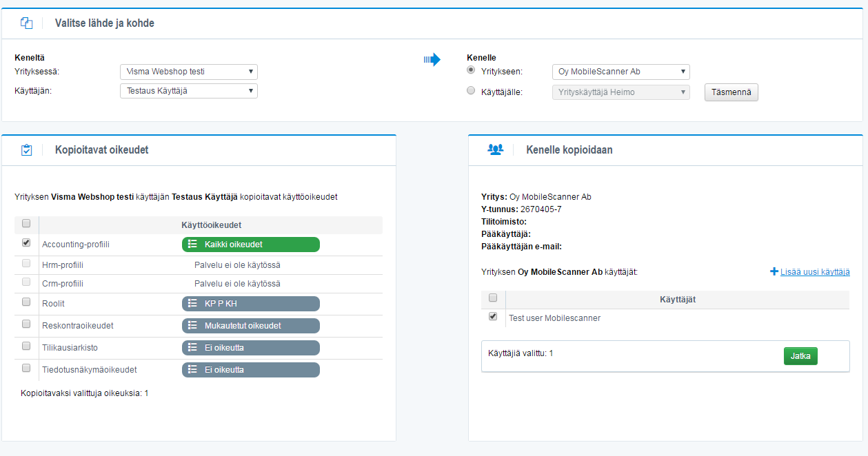The width and height of the screenshot is (868, 456).
Task: Click the Crm-profiili Palvelu ei ole käytössä text
Action: coord(237,284)
